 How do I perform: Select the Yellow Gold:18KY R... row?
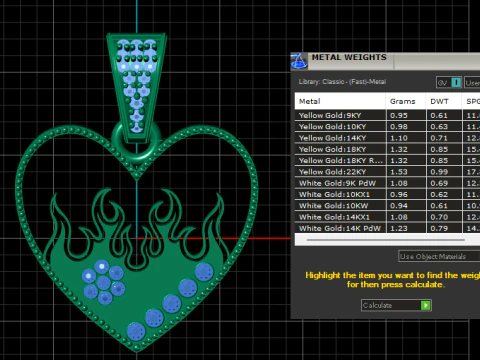387,161
